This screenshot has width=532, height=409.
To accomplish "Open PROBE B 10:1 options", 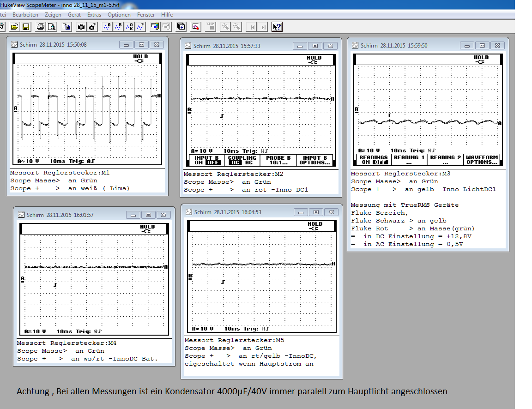I will click(278, 160).
